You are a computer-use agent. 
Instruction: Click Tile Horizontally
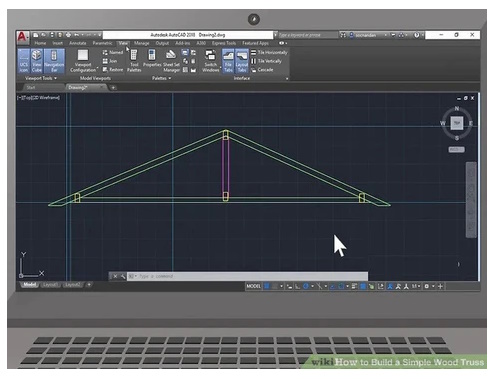click(x=269, y=52)
